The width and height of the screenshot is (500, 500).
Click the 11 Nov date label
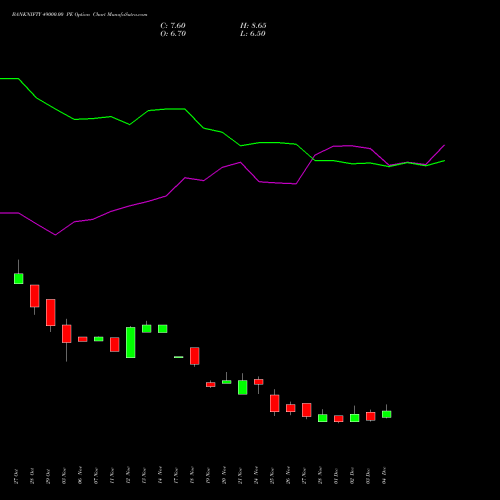(x=112, y=476)
